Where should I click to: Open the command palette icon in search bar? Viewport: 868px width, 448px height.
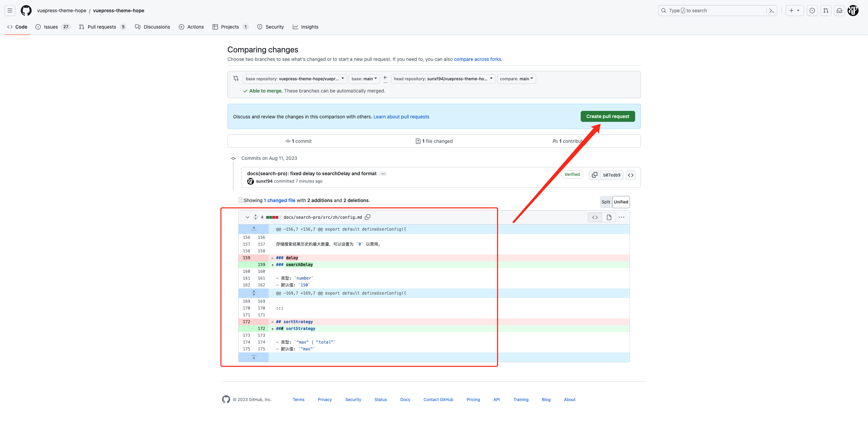[771, 11]
